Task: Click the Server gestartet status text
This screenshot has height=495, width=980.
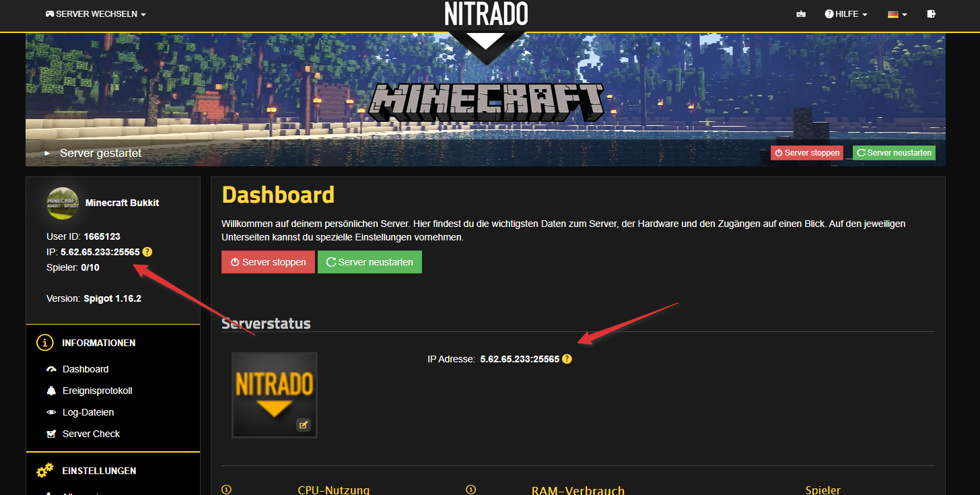Action: tap(101, 154)
